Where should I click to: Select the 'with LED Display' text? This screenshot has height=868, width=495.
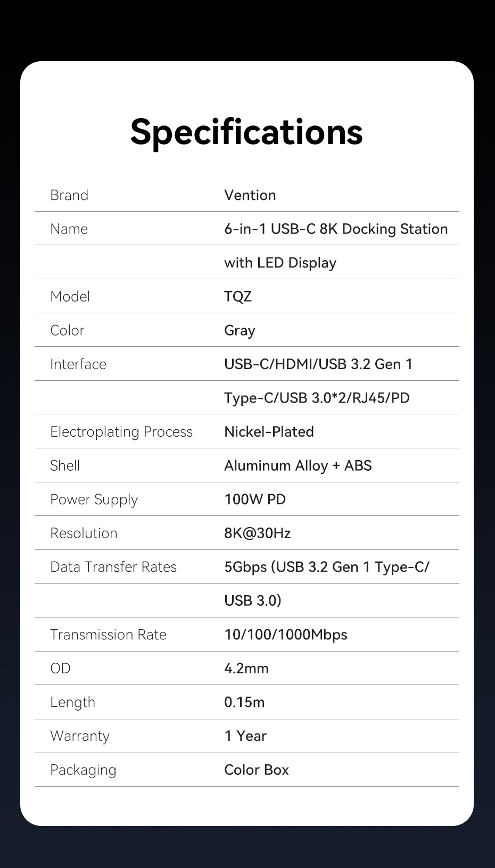280,263
